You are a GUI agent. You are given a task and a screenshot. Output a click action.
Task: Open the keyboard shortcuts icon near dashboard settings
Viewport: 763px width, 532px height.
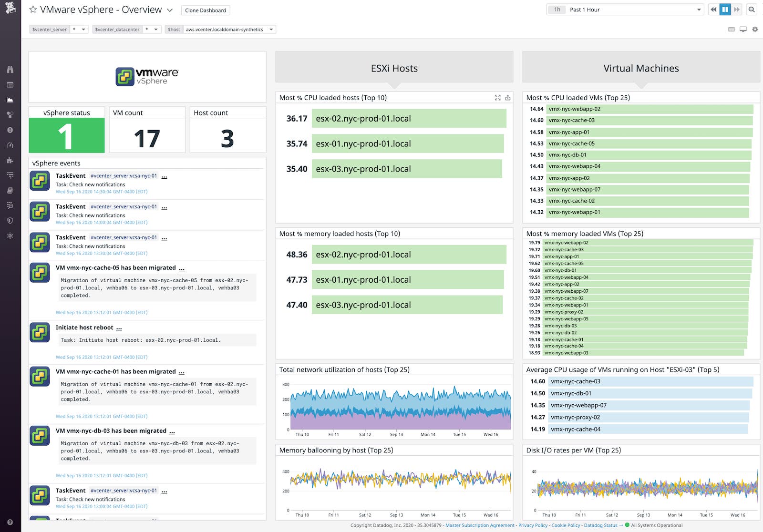pos(732,29)
